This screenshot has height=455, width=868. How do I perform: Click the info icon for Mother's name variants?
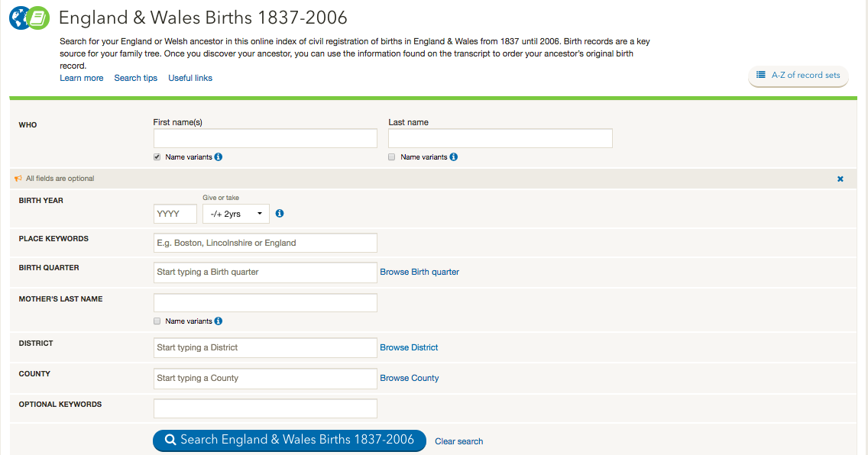coord(219,321)
